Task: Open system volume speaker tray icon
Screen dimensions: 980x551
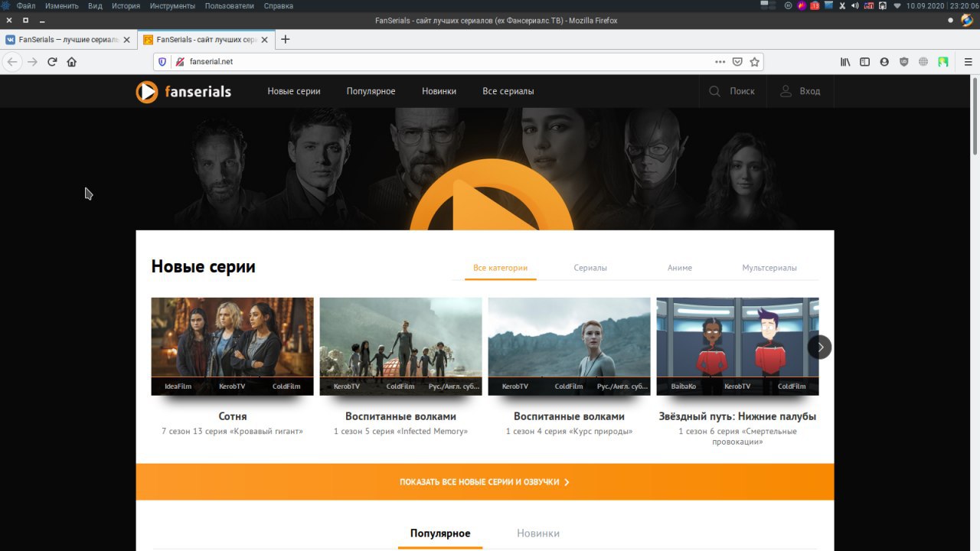Action: (x=854, y=5)
